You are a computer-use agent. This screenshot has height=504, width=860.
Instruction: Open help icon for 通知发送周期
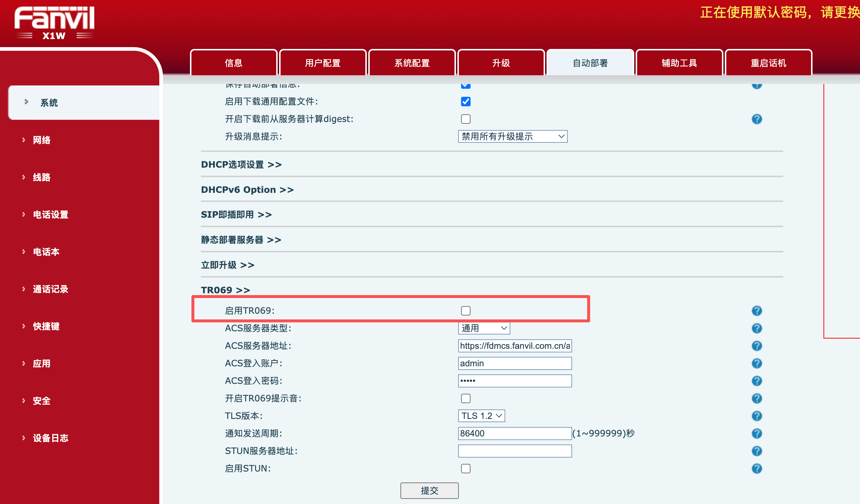[x=757, y=434]
